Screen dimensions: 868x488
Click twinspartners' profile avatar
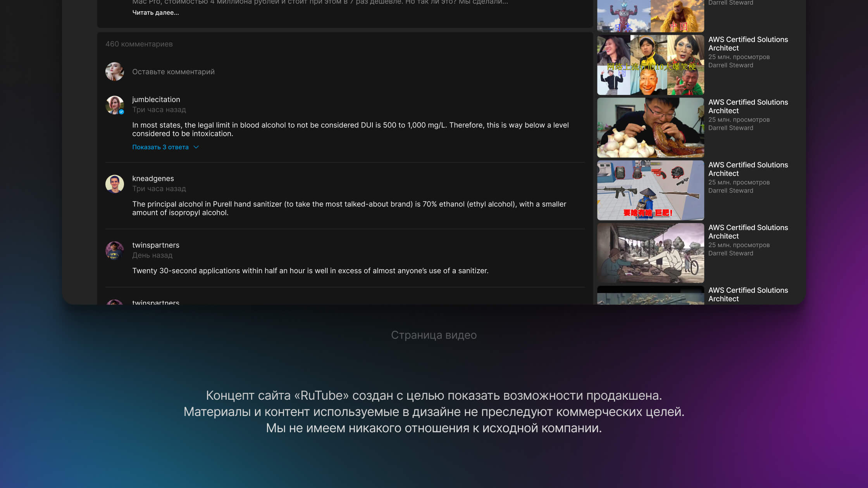pos(114,251)
